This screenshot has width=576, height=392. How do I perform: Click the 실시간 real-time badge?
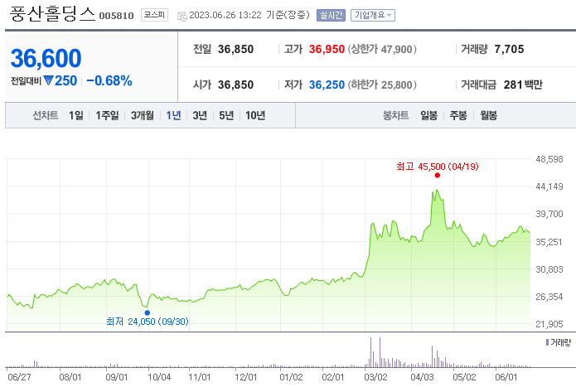(x=331, y=16)
